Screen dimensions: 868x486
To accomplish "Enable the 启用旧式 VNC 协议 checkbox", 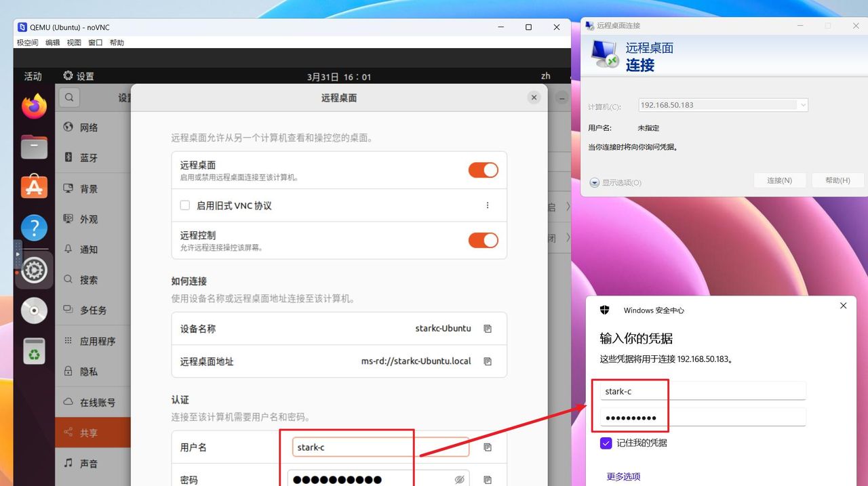I will 184,205.
